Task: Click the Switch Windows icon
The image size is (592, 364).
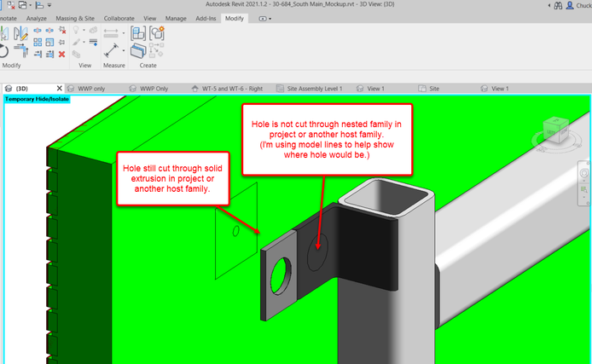Action: coord(23,5)
